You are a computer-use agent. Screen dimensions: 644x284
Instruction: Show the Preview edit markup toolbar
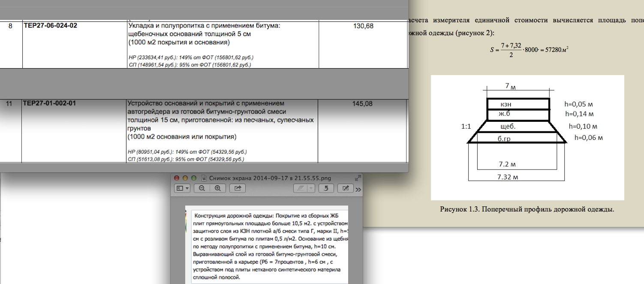point(346,188)
